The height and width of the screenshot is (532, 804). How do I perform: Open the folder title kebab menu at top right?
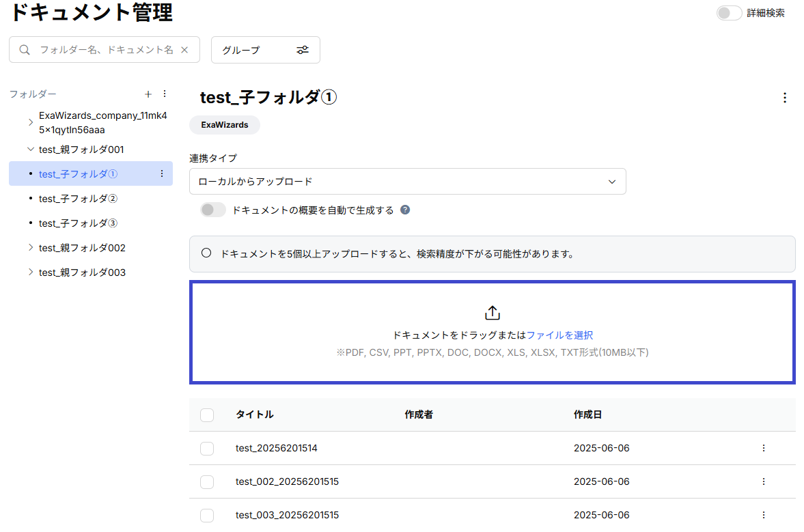[784, 98]
